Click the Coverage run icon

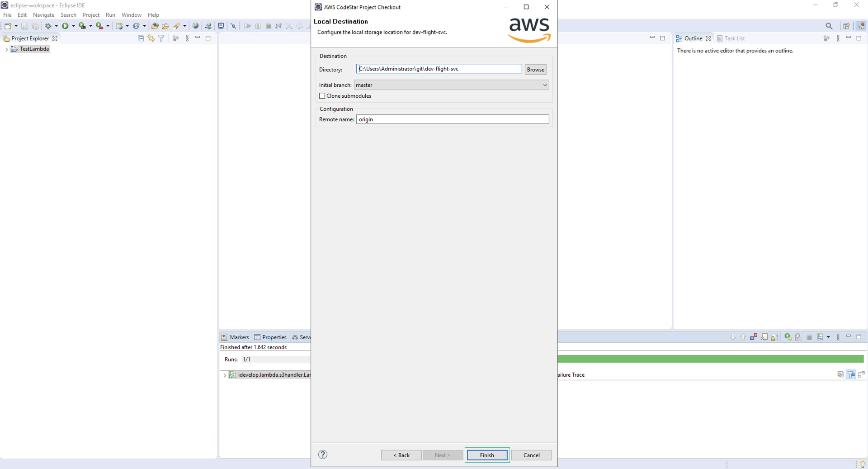pyautogui.click(x=82, y=26)
